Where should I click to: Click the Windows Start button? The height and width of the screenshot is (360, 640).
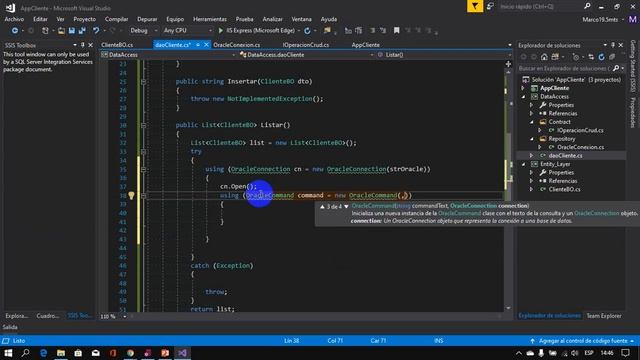pos(8,353)
